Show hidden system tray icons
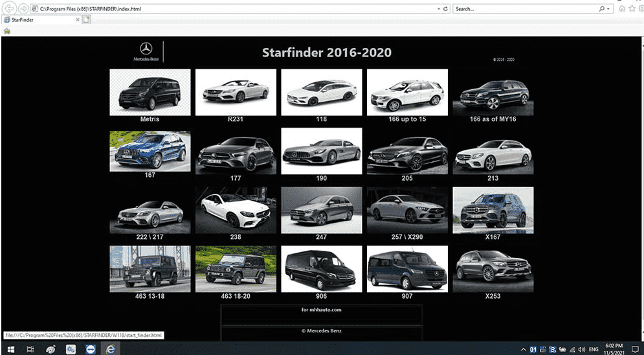 (523, 349)
